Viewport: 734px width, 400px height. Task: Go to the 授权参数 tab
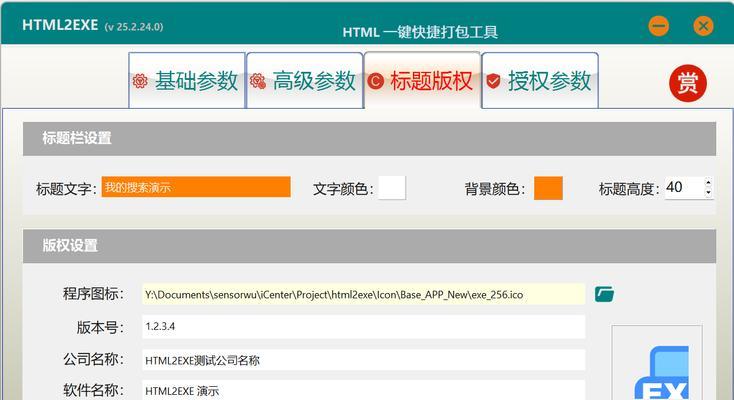point(540,81)
